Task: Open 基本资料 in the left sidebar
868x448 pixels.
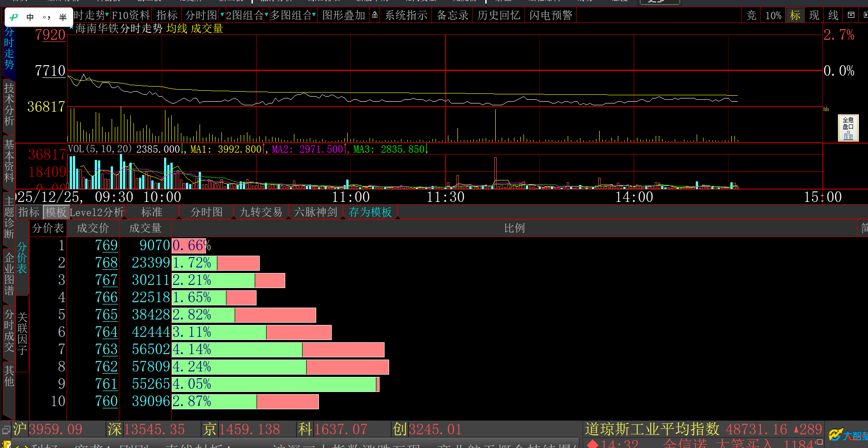Action: click(9, 161)
